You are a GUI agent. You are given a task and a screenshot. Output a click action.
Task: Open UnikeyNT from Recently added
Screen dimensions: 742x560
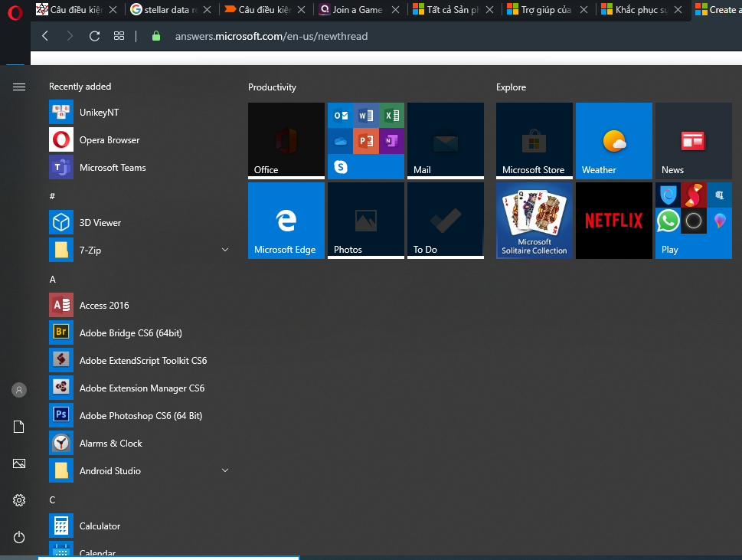[139, 112]
